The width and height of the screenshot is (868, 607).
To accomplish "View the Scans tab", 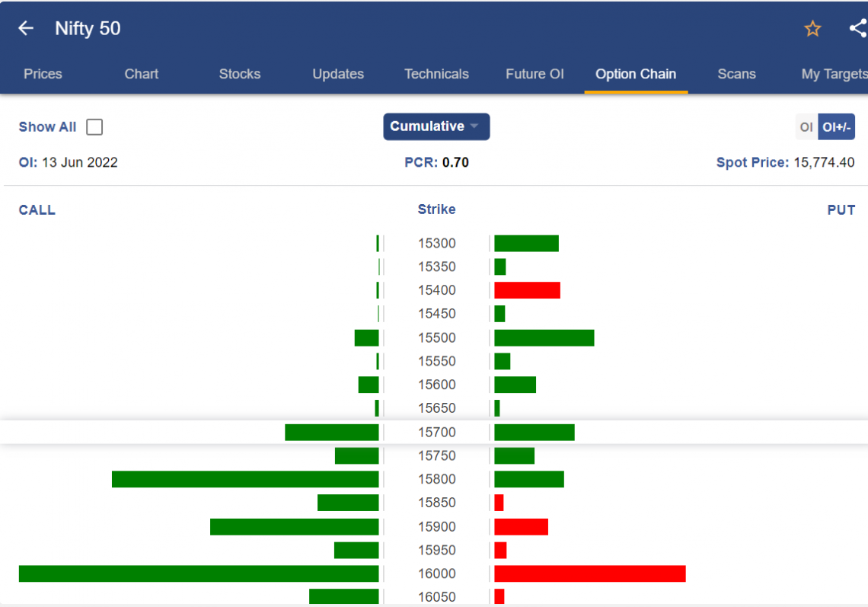I will tap(736, 74).
